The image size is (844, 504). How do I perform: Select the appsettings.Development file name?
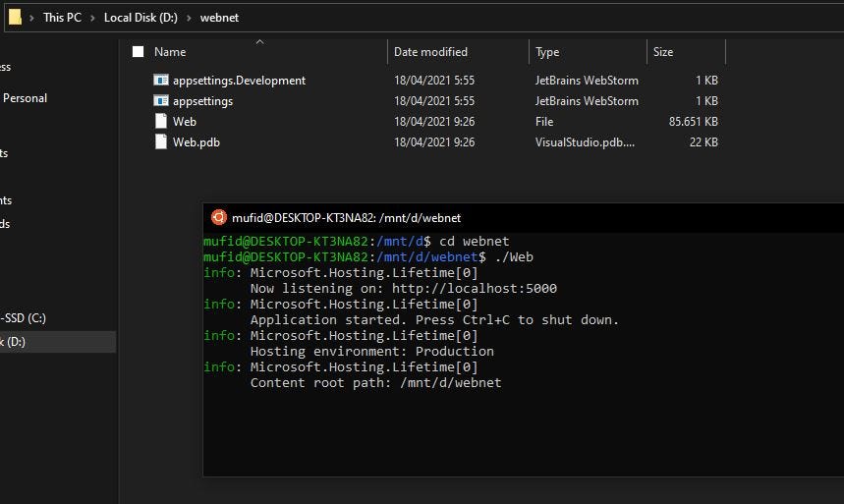(239, 81)
